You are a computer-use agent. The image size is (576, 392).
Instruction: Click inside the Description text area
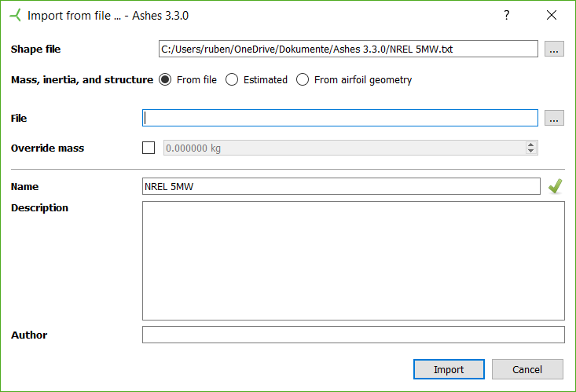coord(354,261)
